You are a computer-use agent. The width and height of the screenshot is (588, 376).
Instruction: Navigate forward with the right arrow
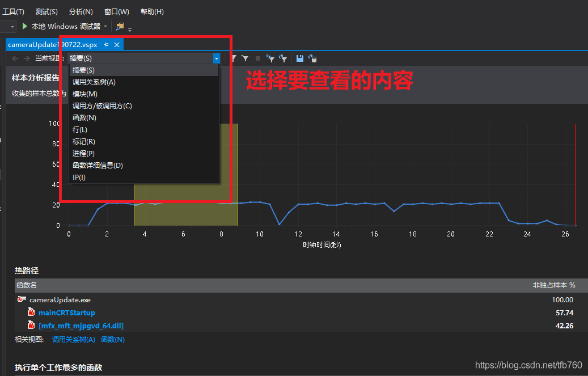27,58
